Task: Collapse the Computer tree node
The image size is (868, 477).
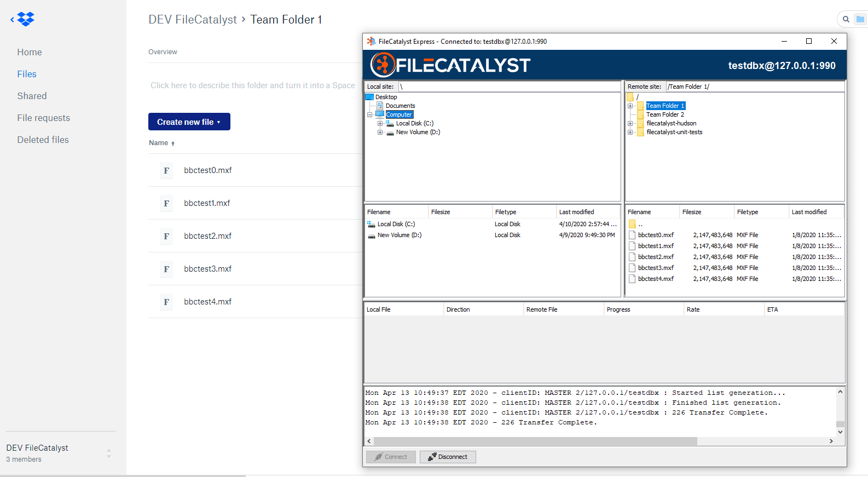Action: pos(369,114)
